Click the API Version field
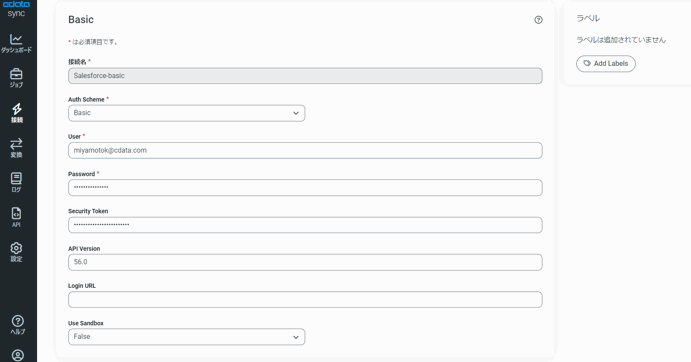691x362 pixels. pyautogui.click(x=305, y=262)
